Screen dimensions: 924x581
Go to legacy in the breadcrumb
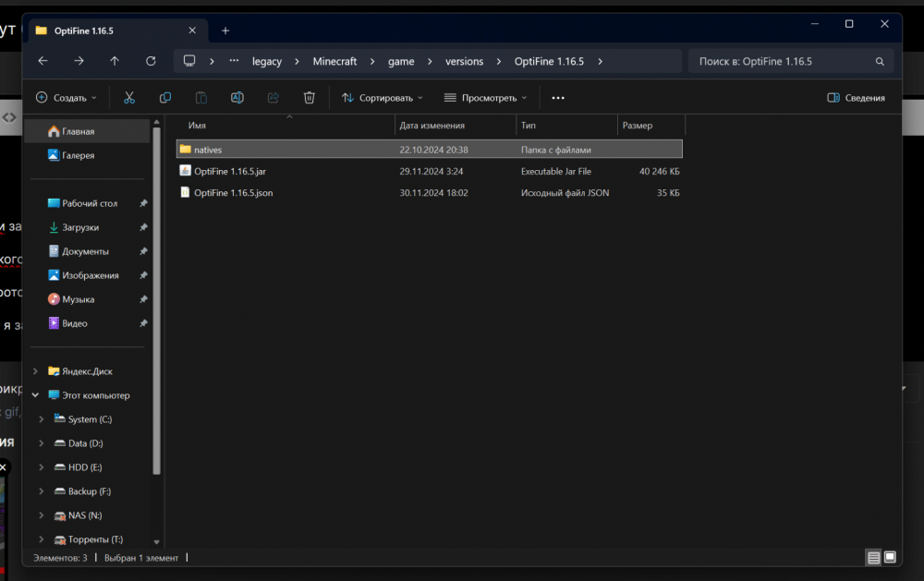267,61
